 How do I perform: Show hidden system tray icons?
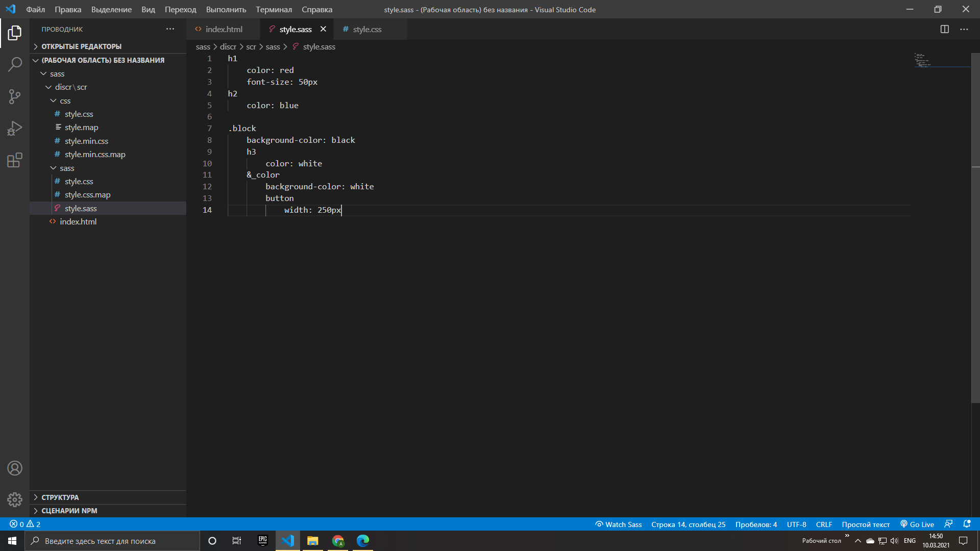(x=858, y=541)
